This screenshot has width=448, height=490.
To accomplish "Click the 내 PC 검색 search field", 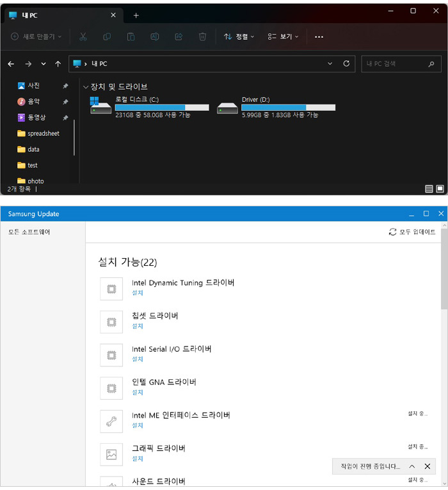I will 401,64.
